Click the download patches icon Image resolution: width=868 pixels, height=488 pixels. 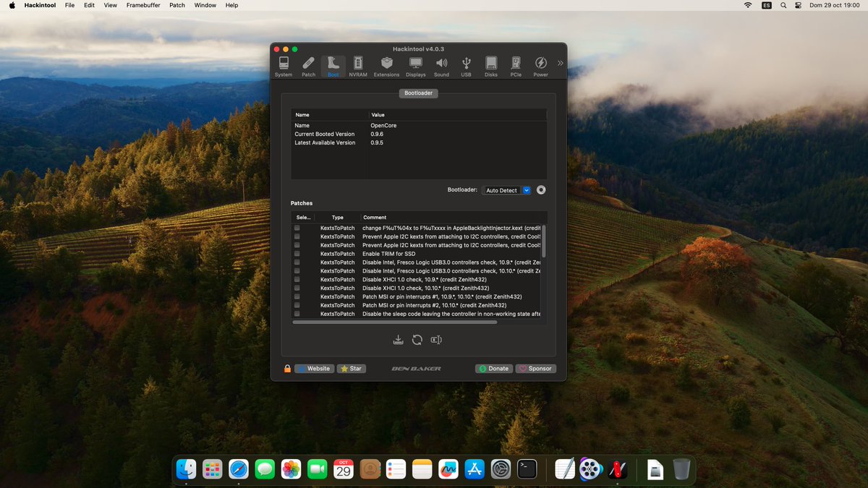[x=399, y=339]
